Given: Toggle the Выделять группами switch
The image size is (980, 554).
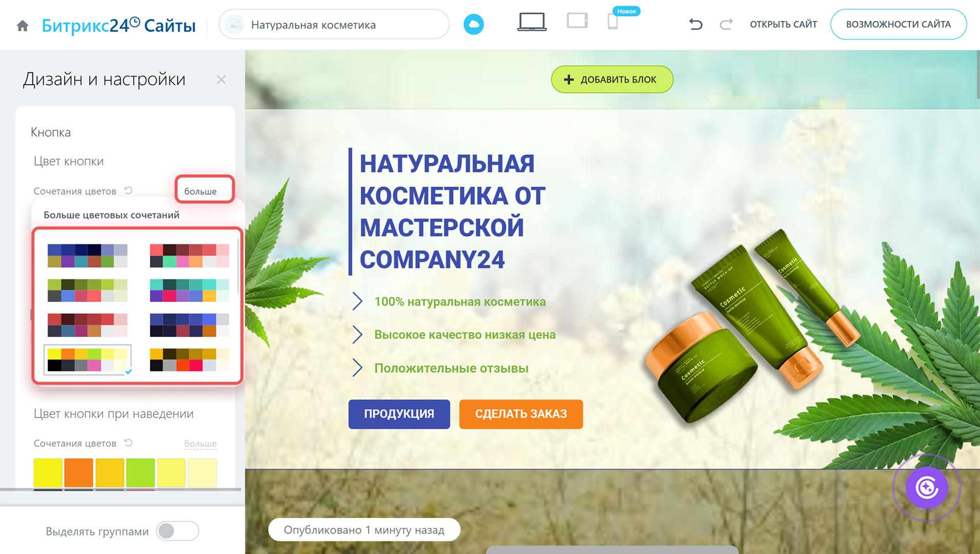Looking at the screenshot, I should pos(177,531).
